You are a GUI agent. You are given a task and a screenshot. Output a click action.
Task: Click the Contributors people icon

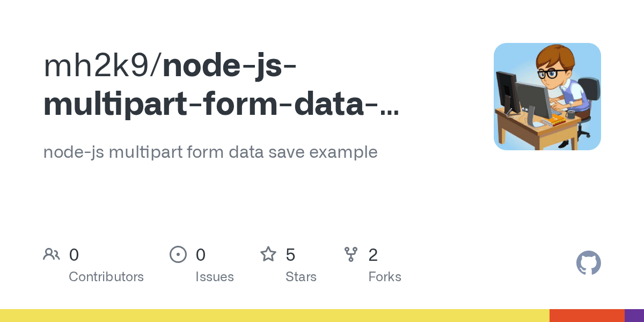[x=52, y=254]
